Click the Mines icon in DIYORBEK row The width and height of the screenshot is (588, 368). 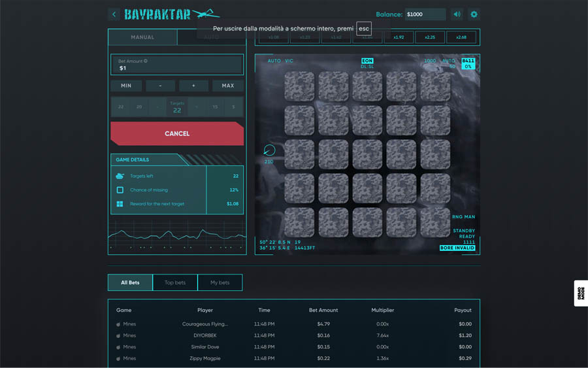118,336
